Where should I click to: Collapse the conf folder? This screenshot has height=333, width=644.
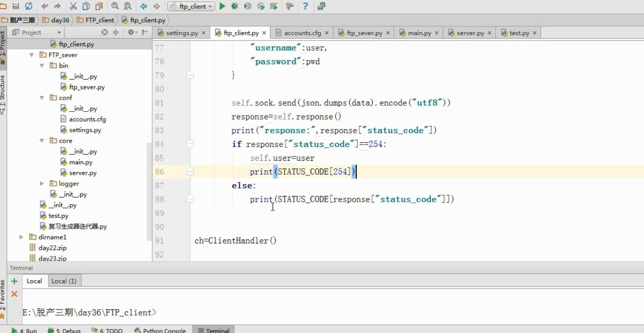tap(42, 98)
